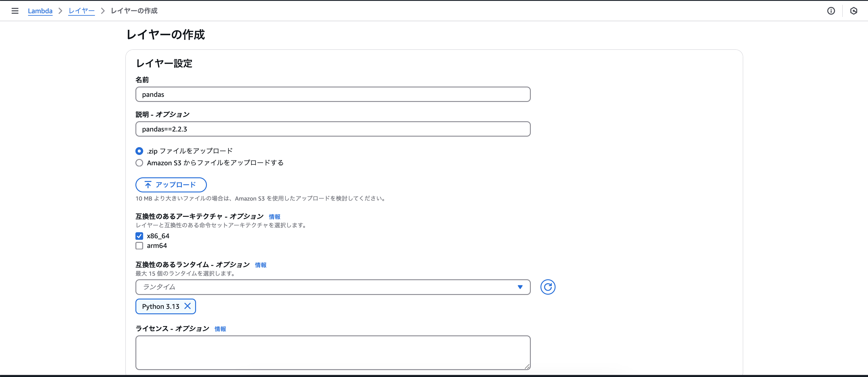Viewport: 868px width, 377px height.
Task: Enable the arm64 architecture checkbox
Action: [139, 246]
